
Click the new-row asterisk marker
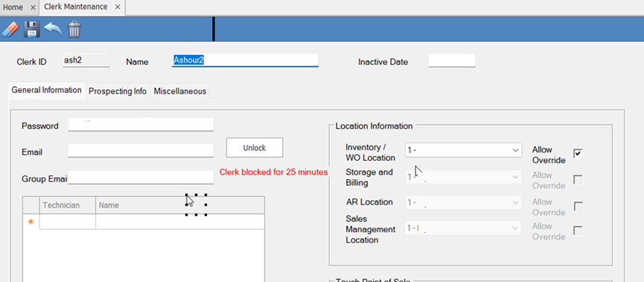click(x=31, y=222)
